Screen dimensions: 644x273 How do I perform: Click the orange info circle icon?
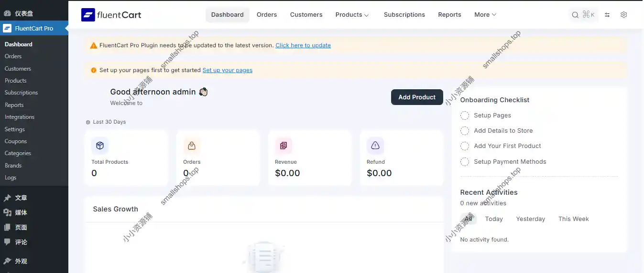click(x=94, y=70)
